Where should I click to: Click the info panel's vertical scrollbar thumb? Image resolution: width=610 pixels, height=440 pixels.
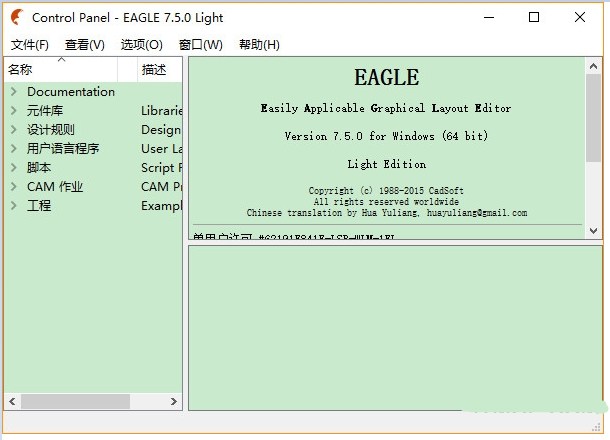coord(593,117)
